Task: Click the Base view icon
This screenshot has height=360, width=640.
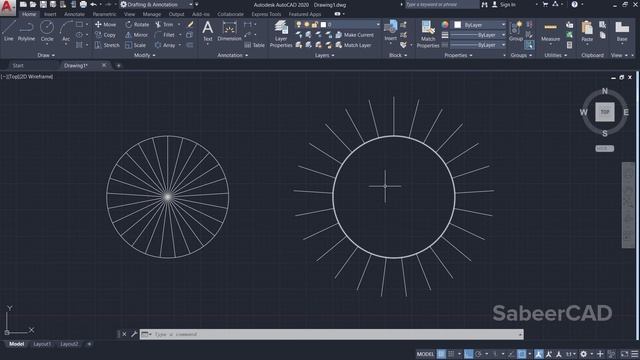Action: (x=622, y=31)
